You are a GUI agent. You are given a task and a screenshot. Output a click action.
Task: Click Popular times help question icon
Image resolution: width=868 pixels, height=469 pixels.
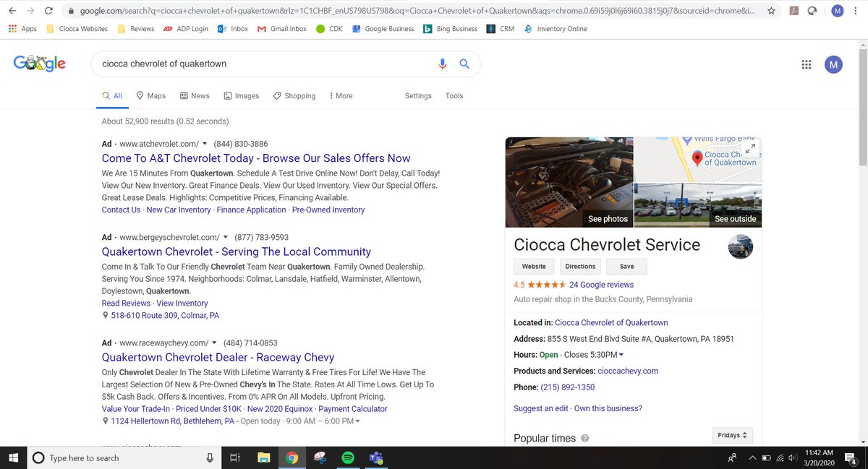(x=584, y=438)
